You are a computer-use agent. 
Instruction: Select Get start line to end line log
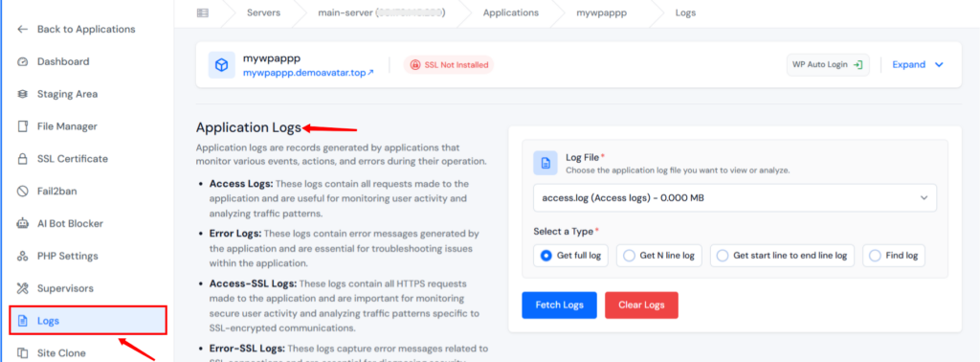783,256
